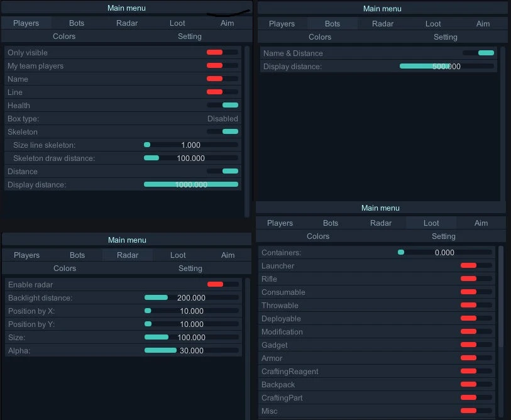Click the Loot tab above Only visible list
The width and height of the screenshot is (511, 420).
tap(177, 23)
